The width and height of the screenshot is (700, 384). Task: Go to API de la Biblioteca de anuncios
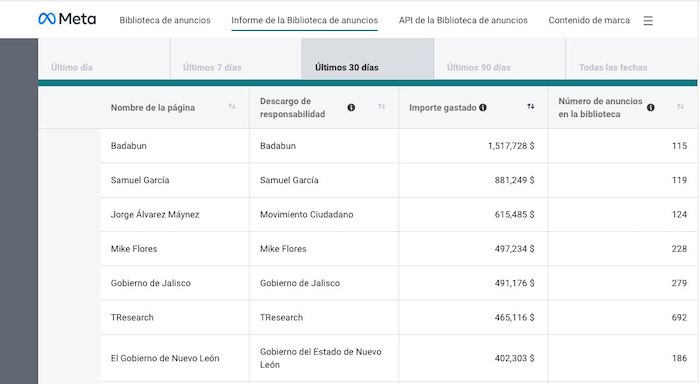pyautogui.click(x=463, y=20)
